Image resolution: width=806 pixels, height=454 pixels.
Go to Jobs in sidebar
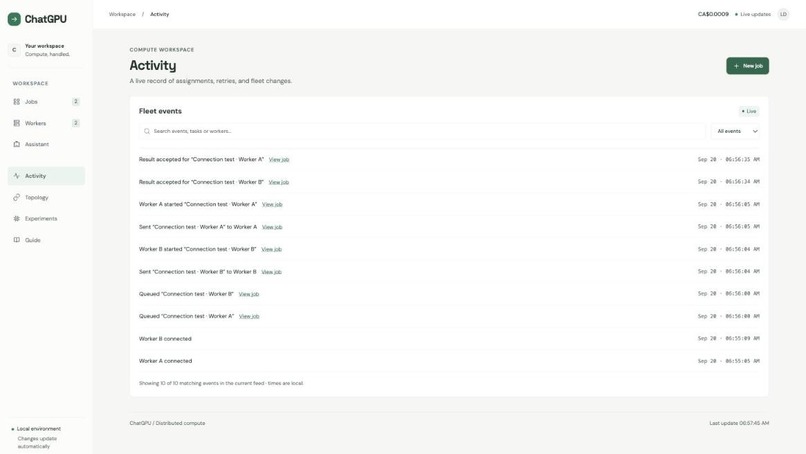pyautogui.click(x=46, y=102)
